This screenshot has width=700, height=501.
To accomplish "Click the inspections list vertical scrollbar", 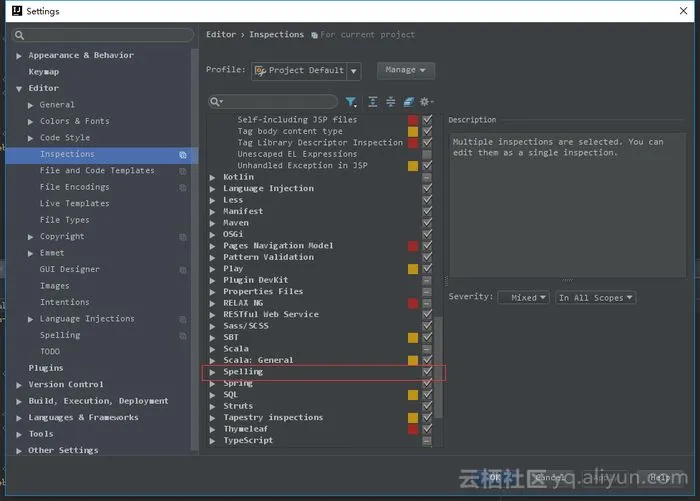I will [438, 367].
